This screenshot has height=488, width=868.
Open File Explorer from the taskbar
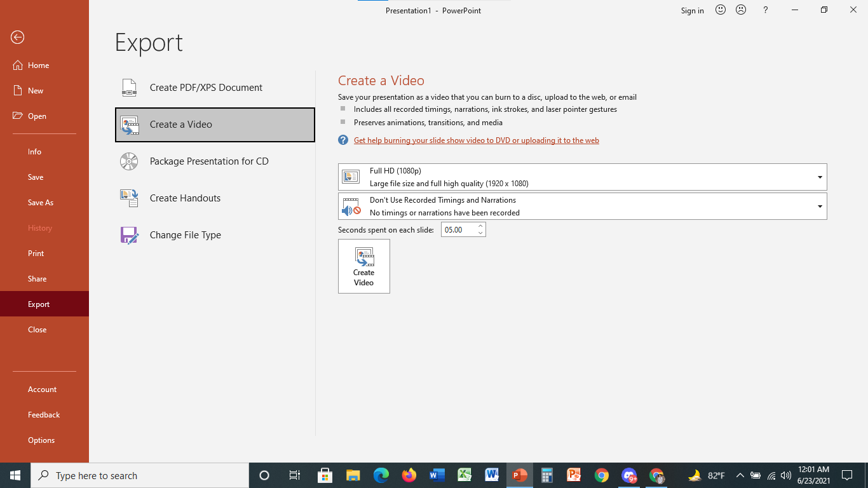click(x=353, y=475)
